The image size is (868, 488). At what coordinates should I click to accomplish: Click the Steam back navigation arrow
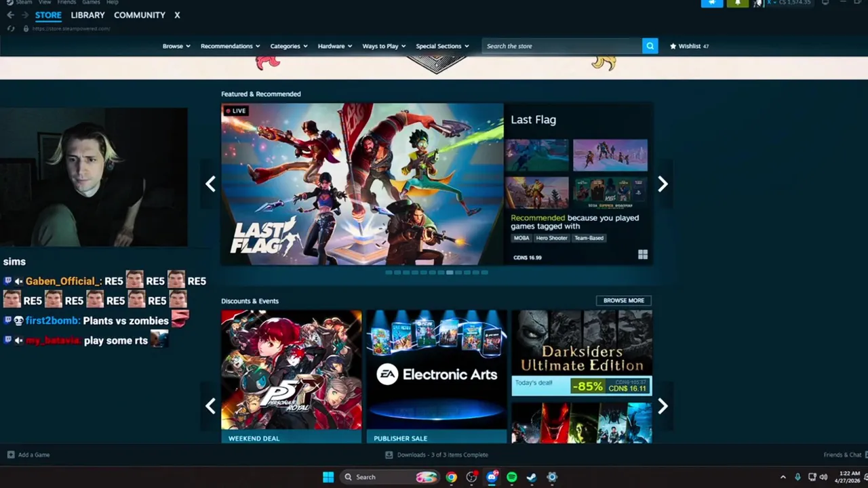click(x=10, y=15)
